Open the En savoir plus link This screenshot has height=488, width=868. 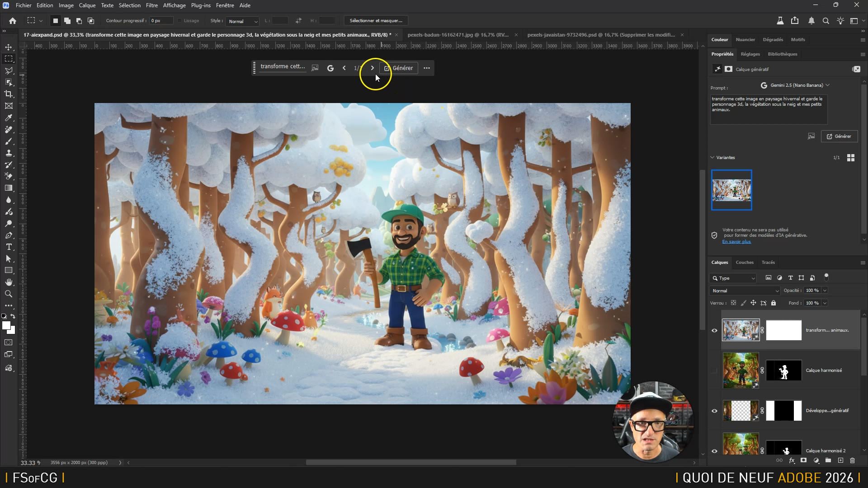click(x=736, y=242)
